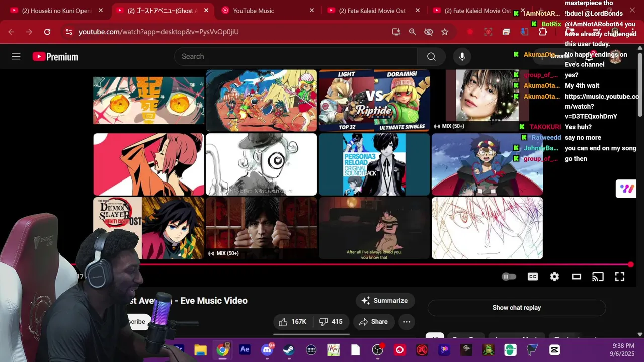Enter full screen video mode
This screenshot has height=362, width=644.
[x=620, y=277]
